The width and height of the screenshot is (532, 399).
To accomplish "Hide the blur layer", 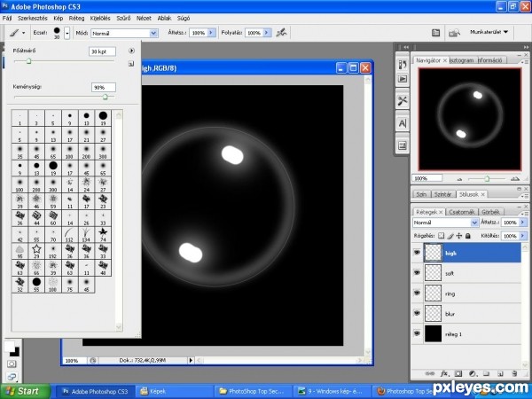I will 417,314.
